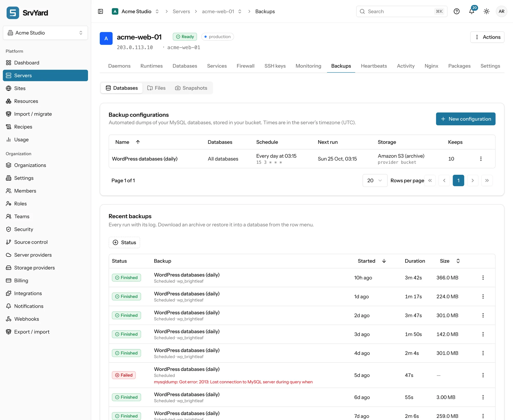Open Webhooks in sidebar

(45, 319)
